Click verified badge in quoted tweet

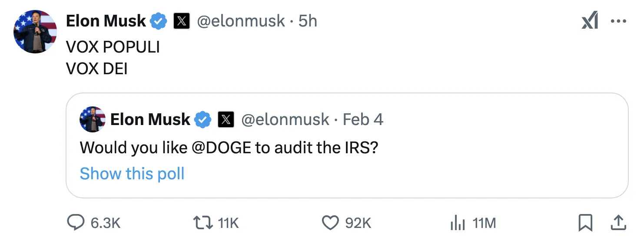click(x=202, y=119)
